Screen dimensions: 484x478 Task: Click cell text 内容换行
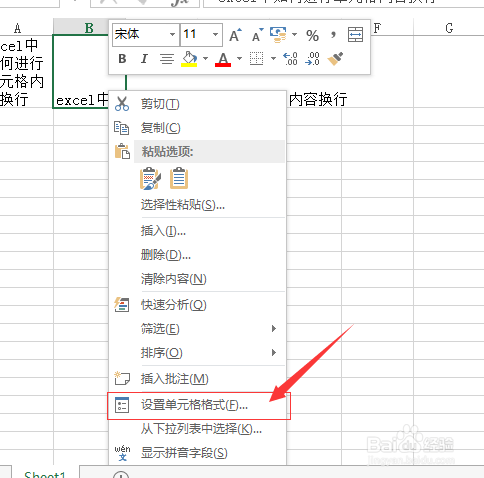click(318, 100)
